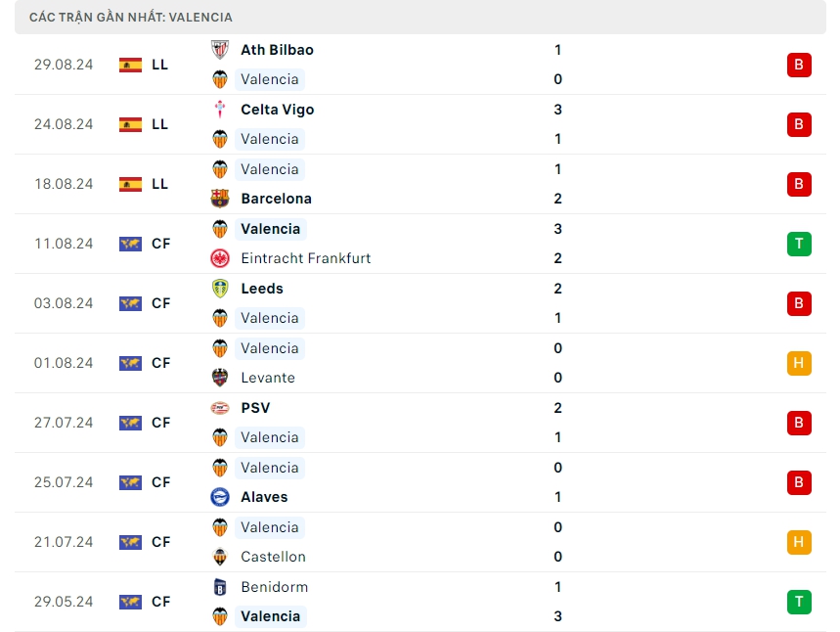Open the Leeds team link
This screenshot has height=632, width=840.
(262, 289)
